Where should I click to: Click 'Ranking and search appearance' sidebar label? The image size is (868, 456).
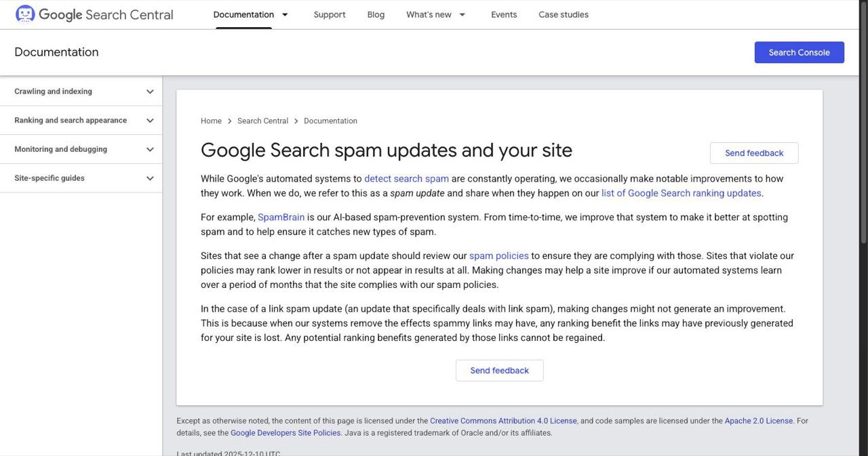point(71,121)
